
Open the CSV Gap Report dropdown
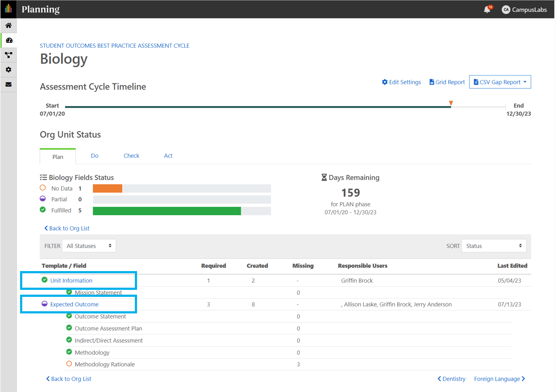pyautogui.click(x=500, y=82)
